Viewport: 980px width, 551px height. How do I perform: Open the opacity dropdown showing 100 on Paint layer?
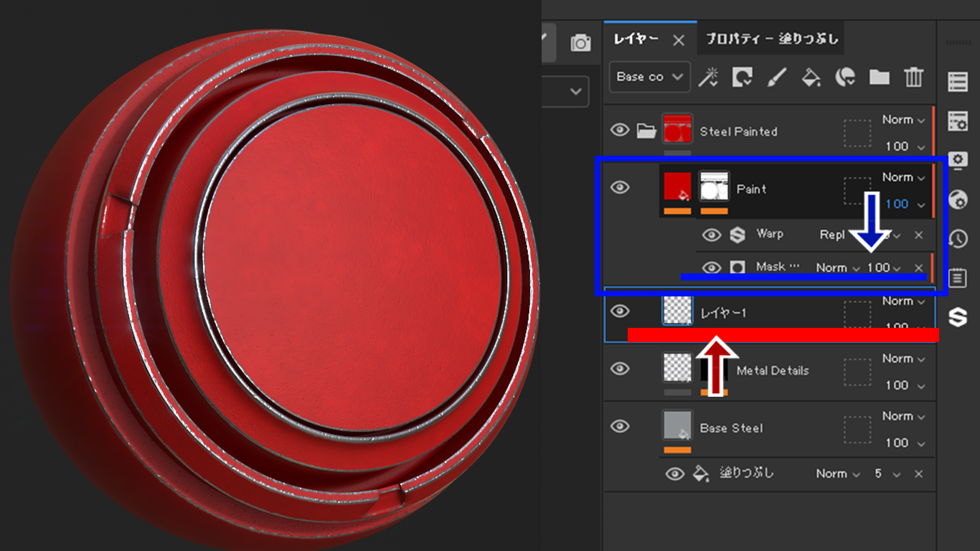910,204
